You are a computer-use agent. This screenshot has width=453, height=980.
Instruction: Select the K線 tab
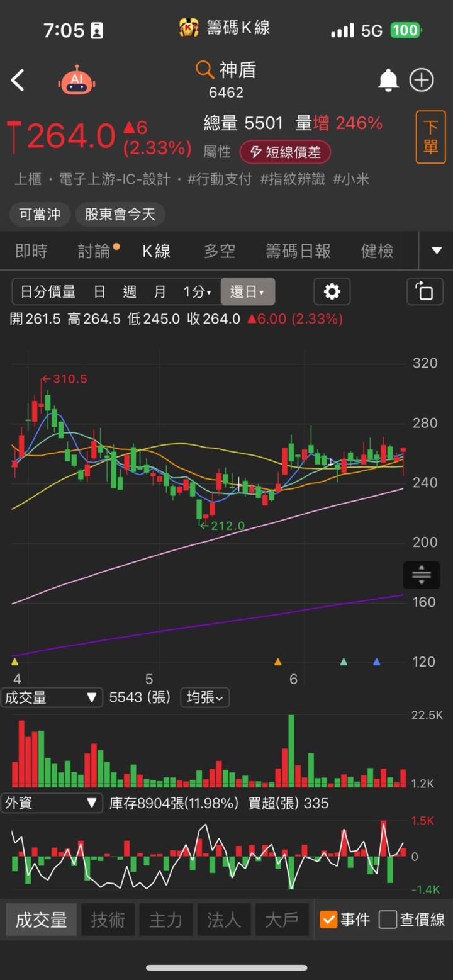(156, 251)
